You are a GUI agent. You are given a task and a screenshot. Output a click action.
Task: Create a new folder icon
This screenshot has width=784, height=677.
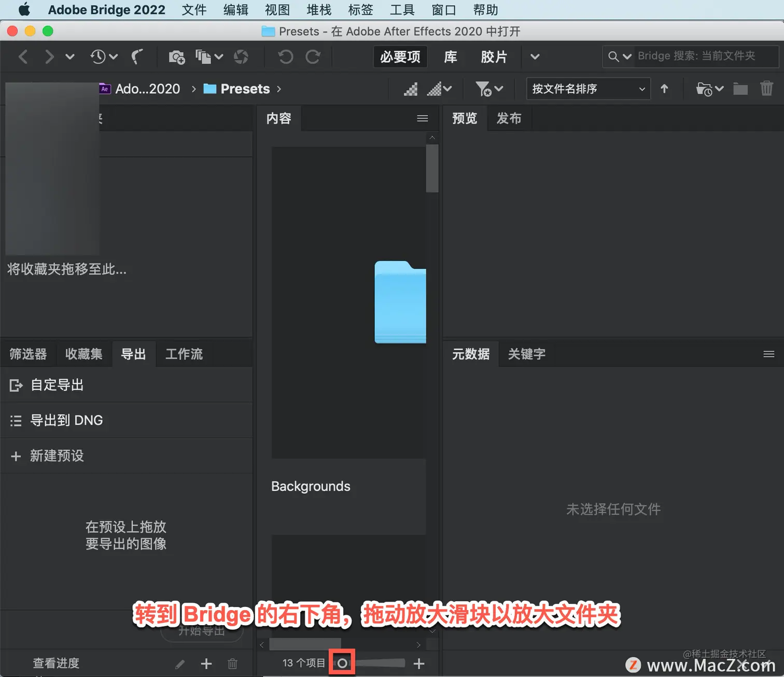(740, 89)
